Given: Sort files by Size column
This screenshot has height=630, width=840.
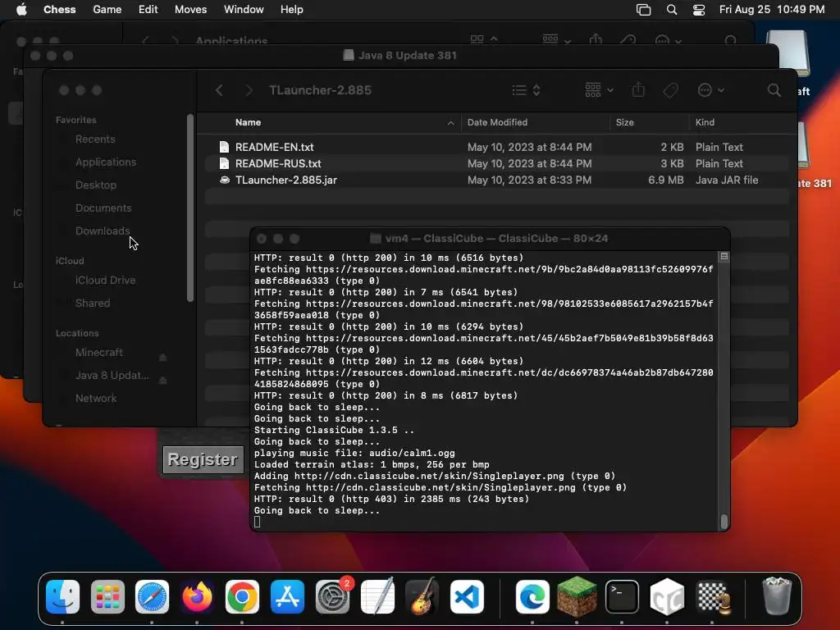Looking at the screenshot, I should tap(649, 123).
